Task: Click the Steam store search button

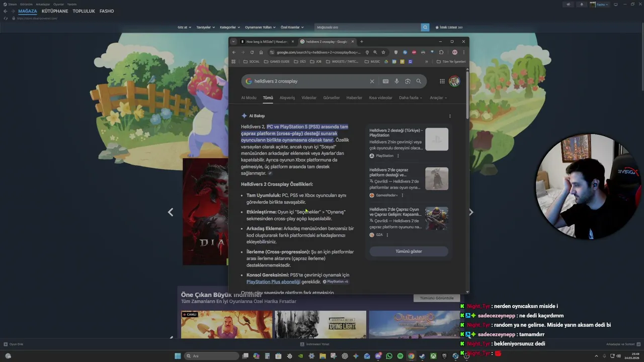Action: click(x=425, y=27)
